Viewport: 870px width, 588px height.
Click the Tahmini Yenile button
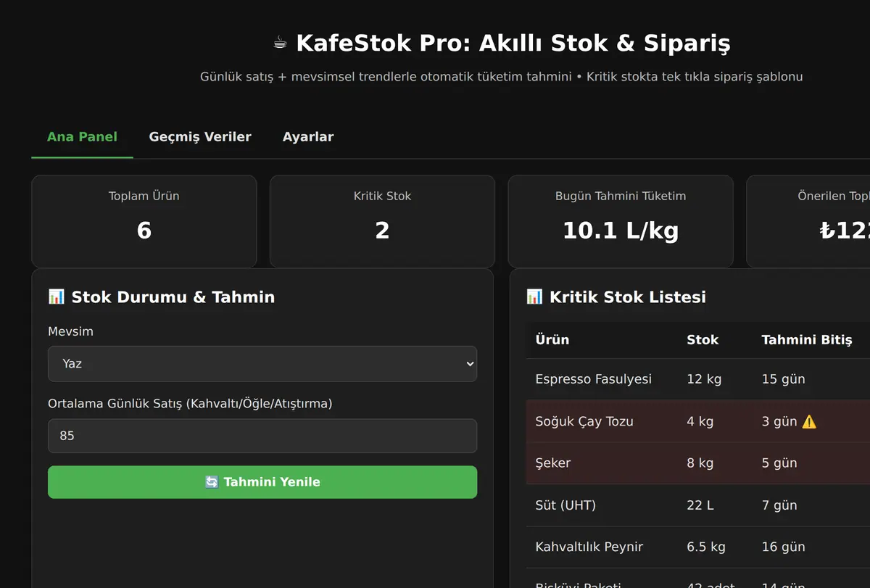[x=262, y=482]
